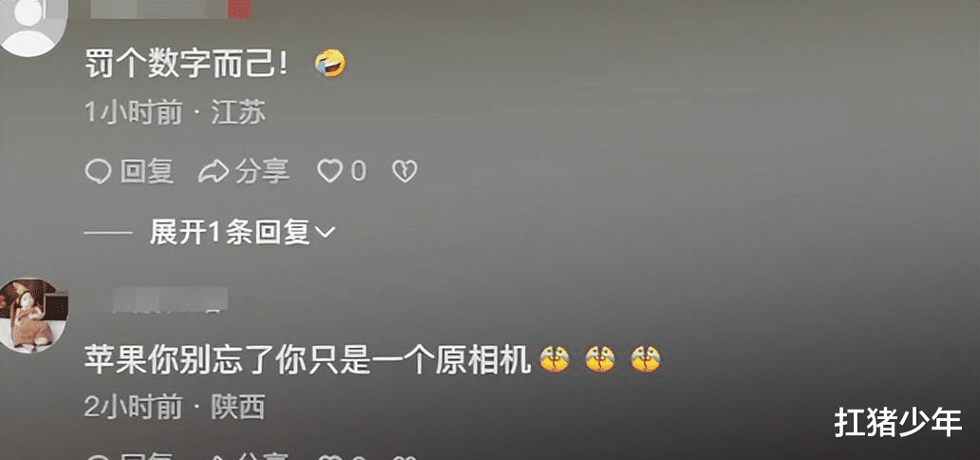Select the comment text 苹果你别忘了你只是一个原相机
This screenshot has width=980, height=460.
(308, 360)
